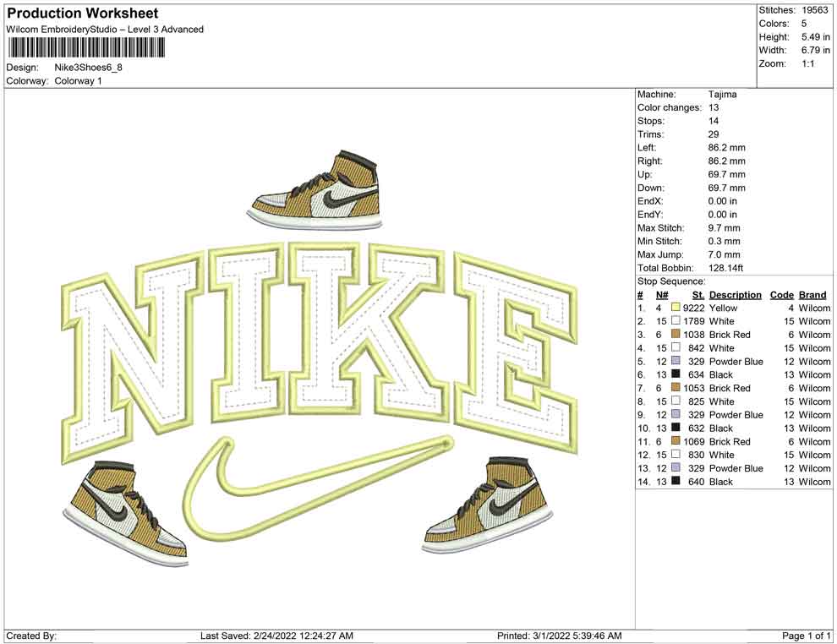Select the Trims value 29
The image size is (837, 644).
click(x=714, y=134)
